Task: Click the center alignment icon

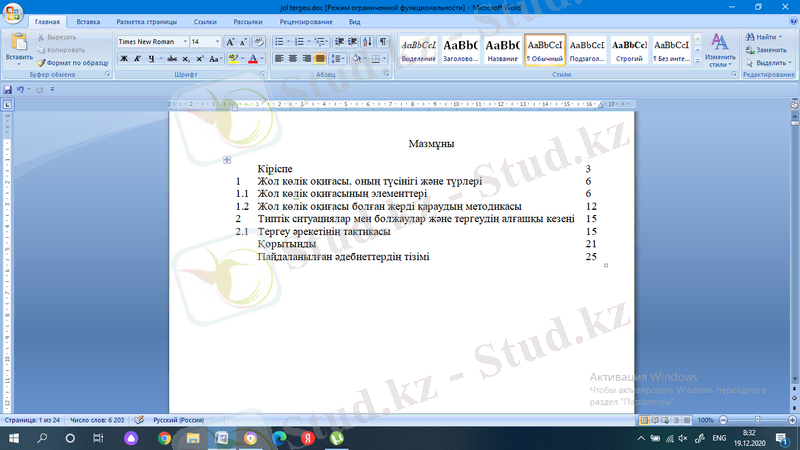Action: [x=294, y=59]
